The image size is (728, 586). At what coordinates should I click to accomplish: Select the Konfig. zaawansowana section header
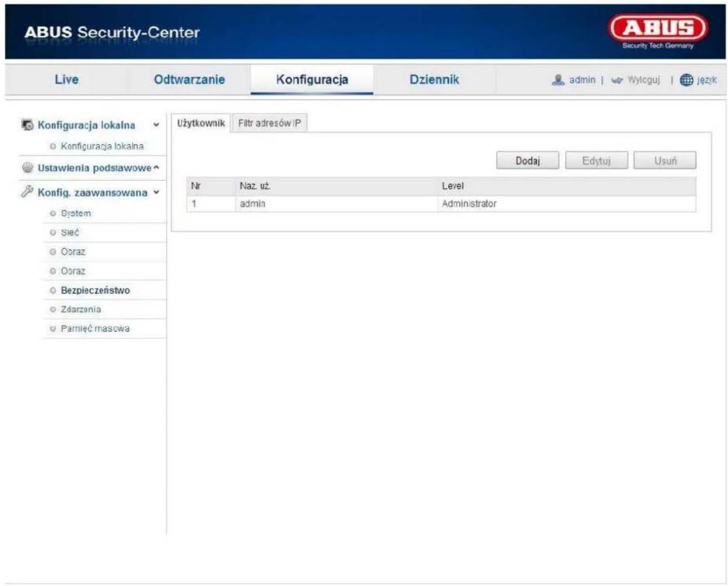click(x=92, y=193)
